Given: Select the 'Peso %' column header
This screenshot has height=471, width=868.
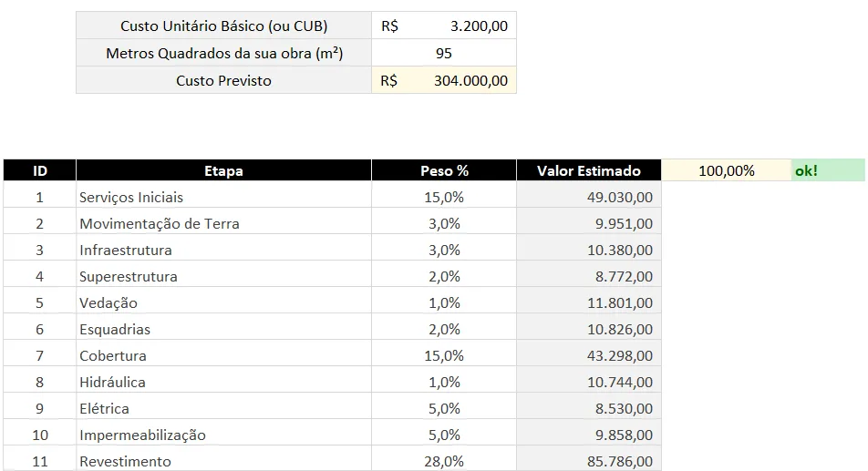Looking at the screenshot, I should click(x=444, y=171).
